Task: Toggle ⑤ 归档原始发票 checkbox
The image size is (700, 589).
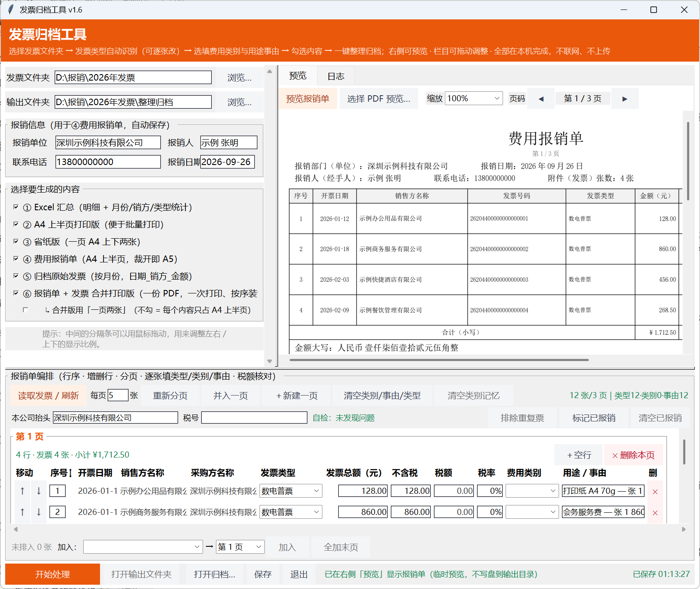Action: pyautogui.click(x=16, y=276)
